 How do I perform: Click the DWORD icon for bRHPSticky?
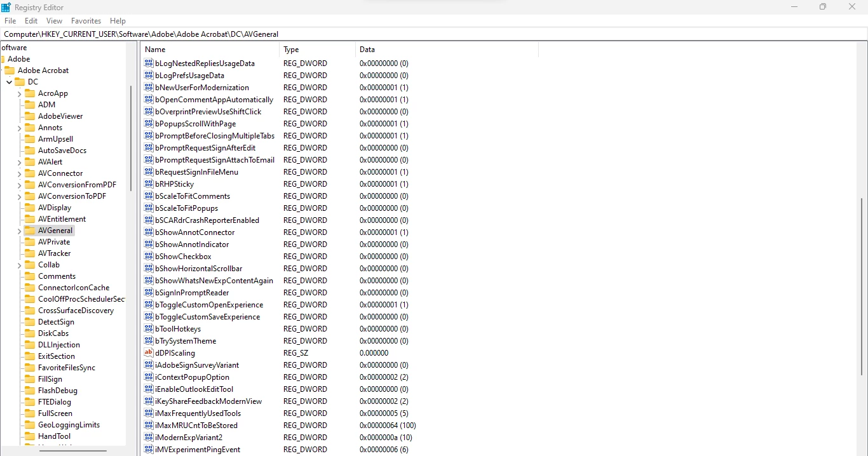[x=149, y=184]
